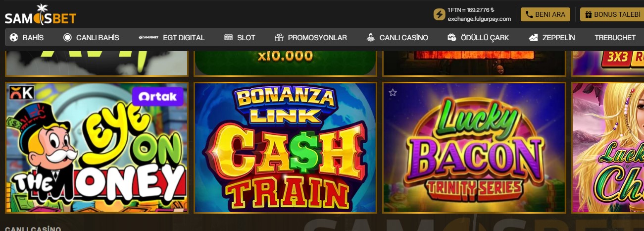
Task: Click the Beni Ara button
Action: (545, 14)
